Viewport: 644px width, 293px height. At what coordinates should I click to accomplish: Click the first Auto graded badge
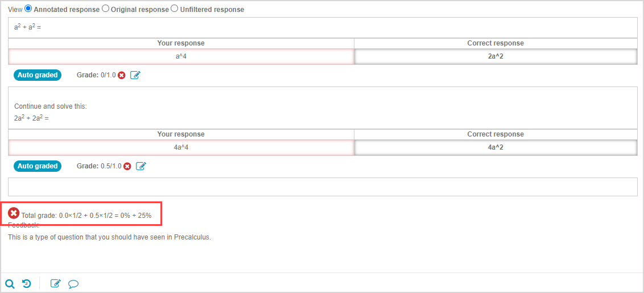38,75
